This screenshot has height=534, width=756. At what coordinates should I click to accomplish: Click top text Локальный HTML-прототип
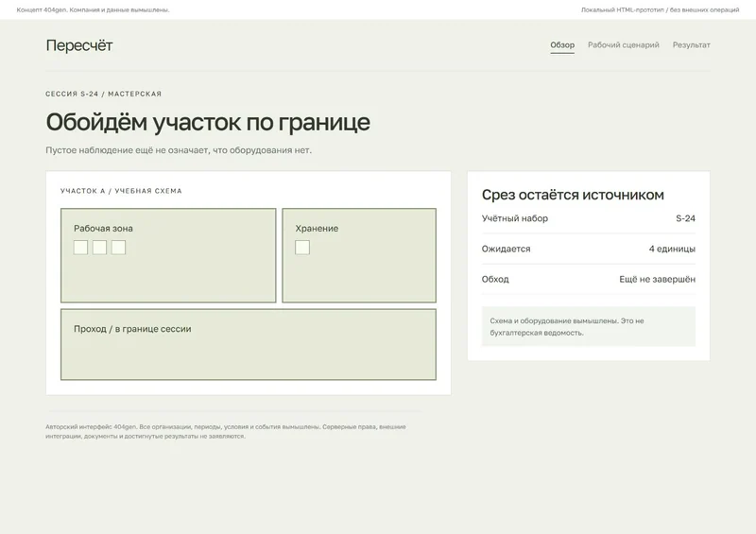click(660, 9)
